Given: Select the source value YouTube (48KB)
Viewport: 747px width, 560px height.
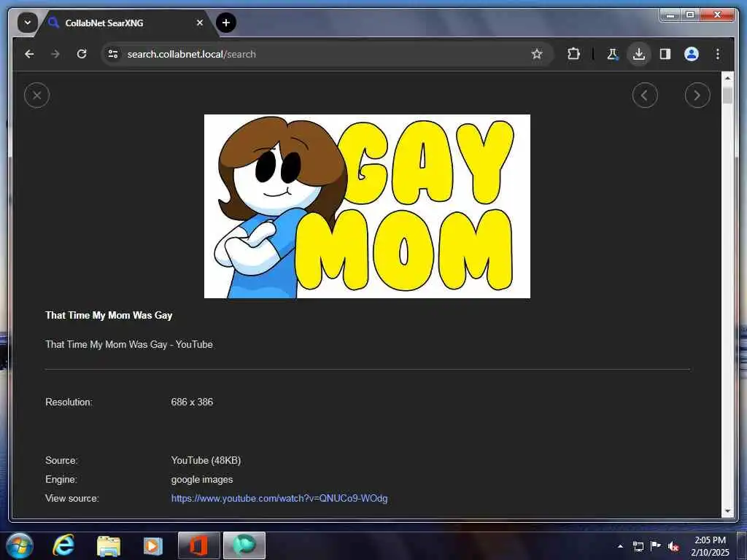Looking at the screenshot, I should tap(206, 461).
